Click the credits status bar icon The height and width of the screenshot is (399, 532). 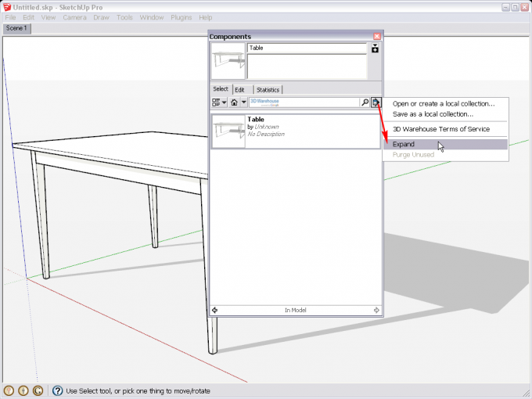point(23,391)
